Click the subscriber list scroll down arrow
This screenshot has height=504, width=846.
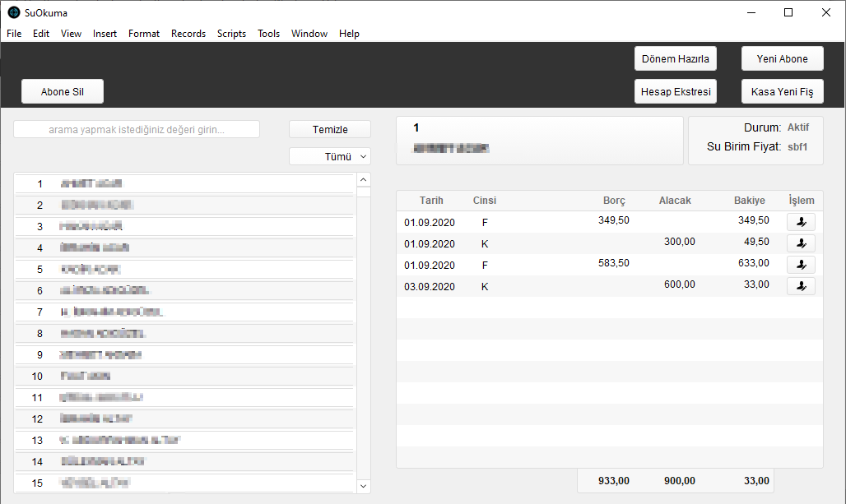[364, 486]
